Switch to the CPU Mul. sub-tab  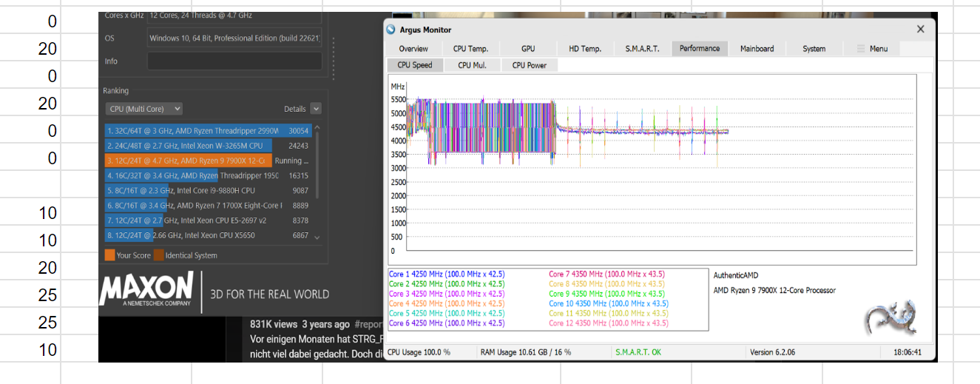pyautogui.click(x=472, y=65)
